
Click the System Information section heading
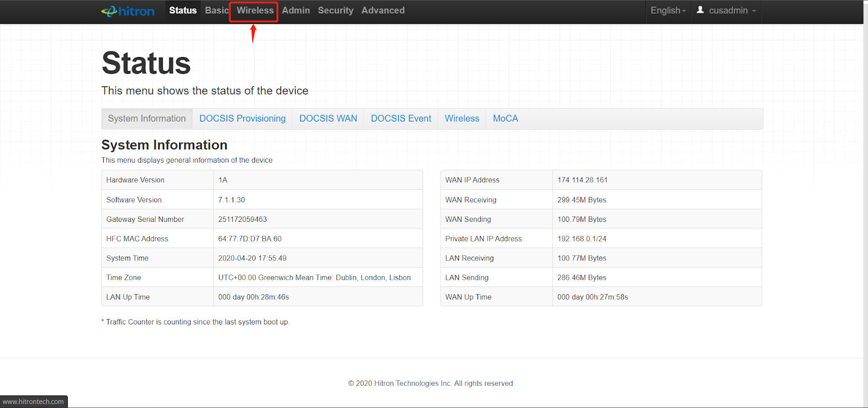click(x=164, y=145)
